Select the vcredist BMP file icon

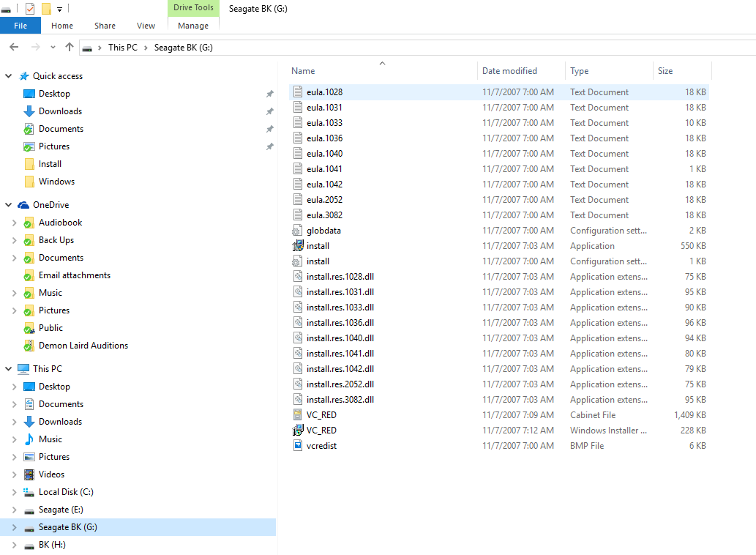[298, 446]
